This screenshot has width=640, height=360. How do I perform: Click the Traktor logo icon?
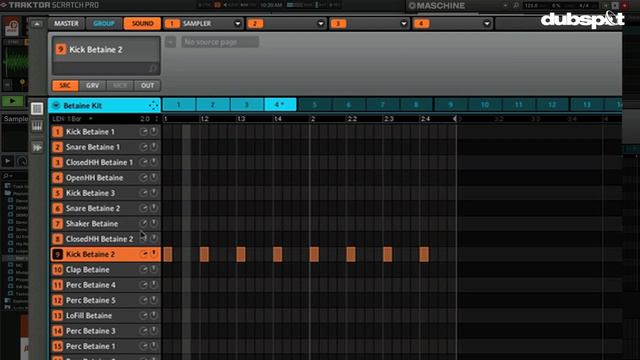coord(4,5)
